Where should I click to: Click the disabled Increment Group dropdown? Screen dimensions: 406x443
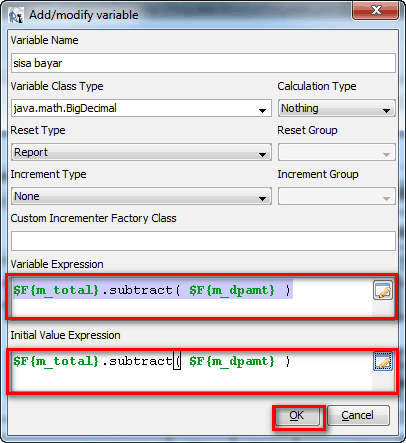tap(337, 196)
